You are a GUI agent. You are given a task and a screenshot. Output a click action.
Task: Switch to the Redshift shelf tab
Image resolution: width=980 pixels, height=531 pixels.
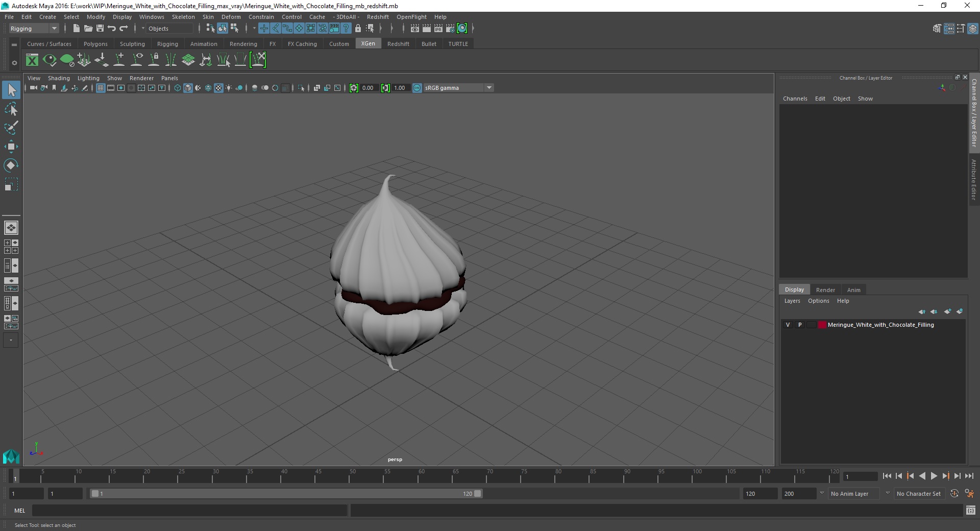398,44
